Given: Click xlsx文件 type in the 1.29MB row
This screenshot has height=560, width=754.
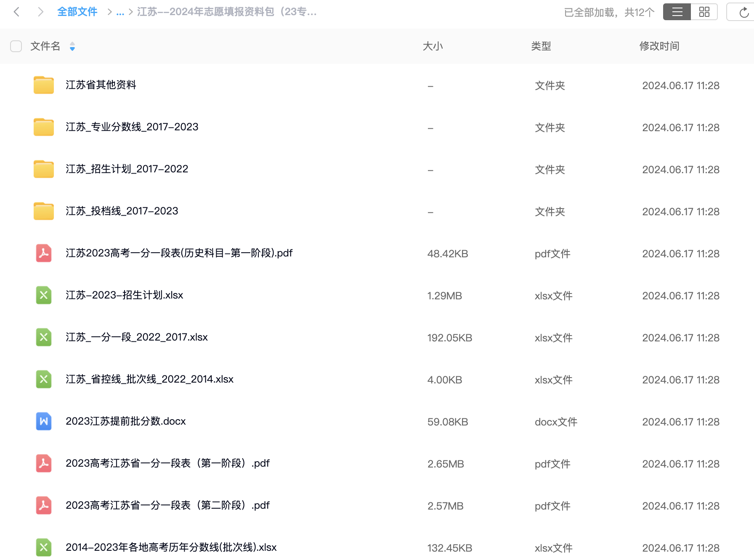Looking at the screenshot, I should [x=554, y=296].
